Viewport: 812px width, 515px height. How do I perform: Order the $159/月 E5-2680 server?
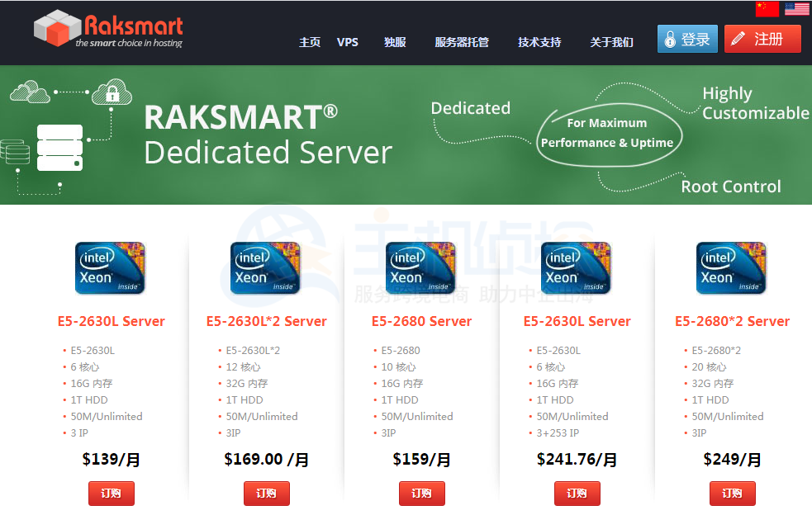(x=421, y=494)
